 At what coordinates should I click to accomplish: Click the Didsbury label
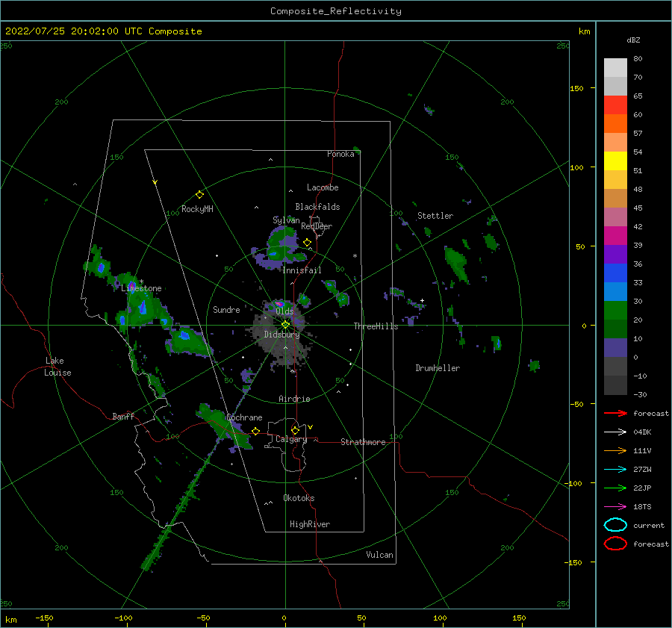pyautogui.click(x=281, y=335)
